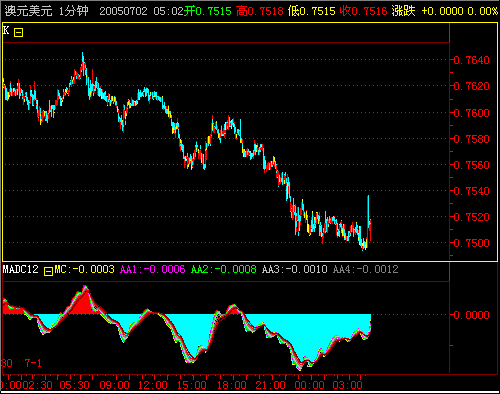Click the 0.7640 price axis label
This screenshot has width=500, height=394.
[472, 60]
